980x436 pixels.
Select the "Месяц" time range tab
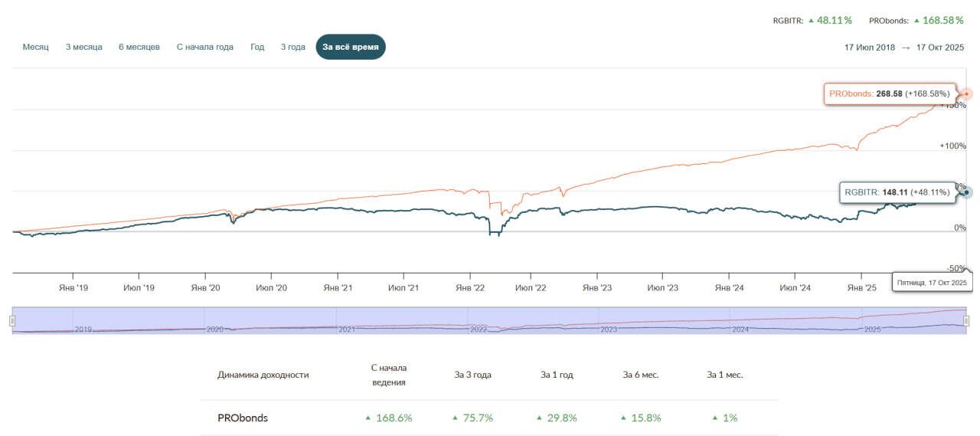click(x=36, y=48)
